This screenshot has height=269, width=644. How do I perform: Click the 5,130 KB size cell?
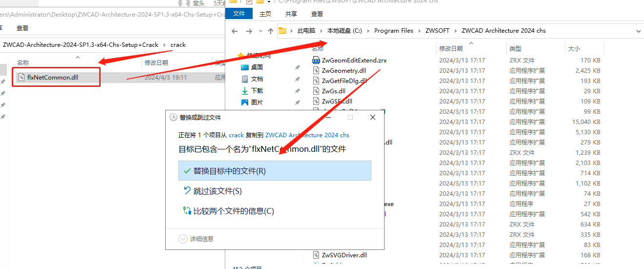(588, 132)
